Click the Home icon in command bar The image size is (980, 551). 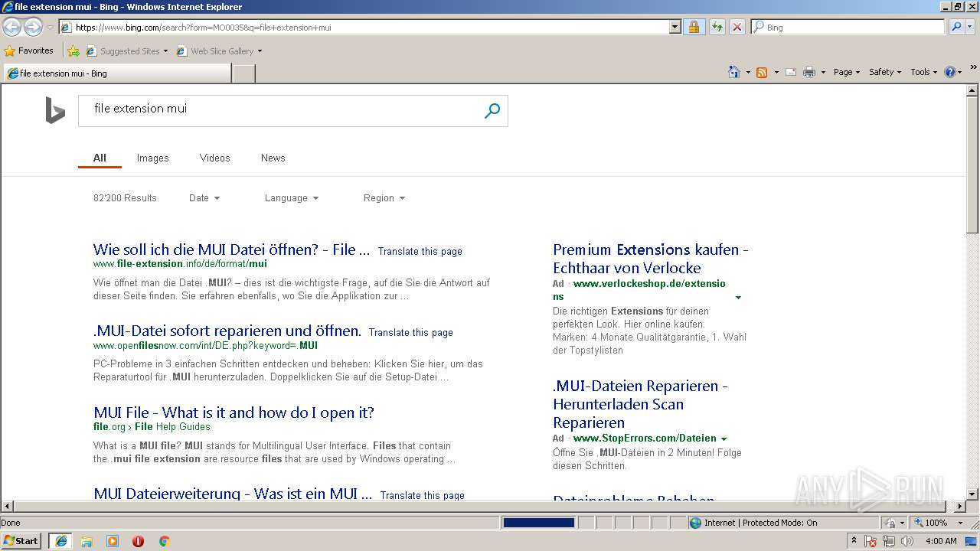pos(733,72)
